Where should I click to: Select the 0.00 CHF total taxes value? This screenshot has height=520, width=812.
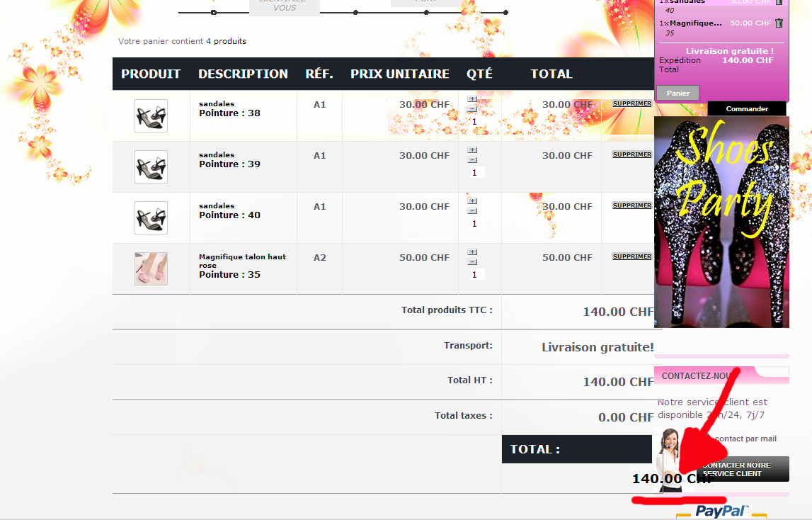point(626,417)
